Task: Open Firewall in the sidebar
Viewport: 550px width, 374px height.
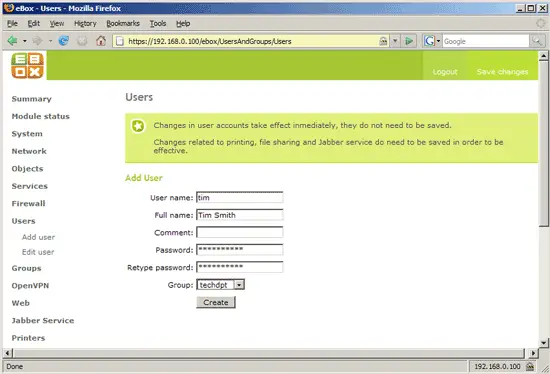Action: [x=28, y=203]
